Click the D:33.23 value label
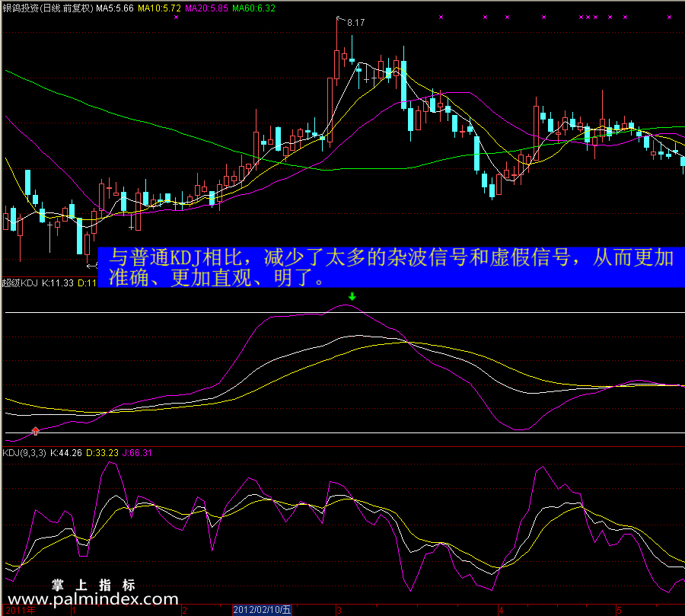This screenshot has width=685, height=616. [x=102, y=453]
